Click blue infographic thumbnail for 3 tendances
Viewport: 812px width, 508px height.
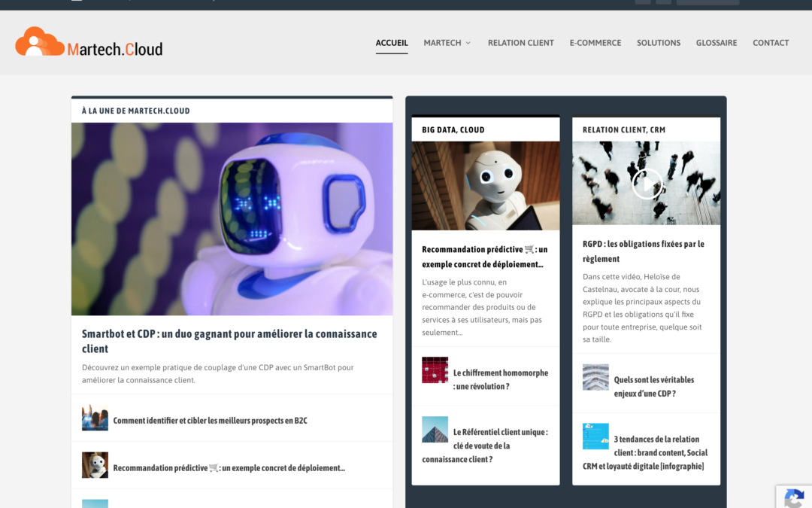[595, 436]
